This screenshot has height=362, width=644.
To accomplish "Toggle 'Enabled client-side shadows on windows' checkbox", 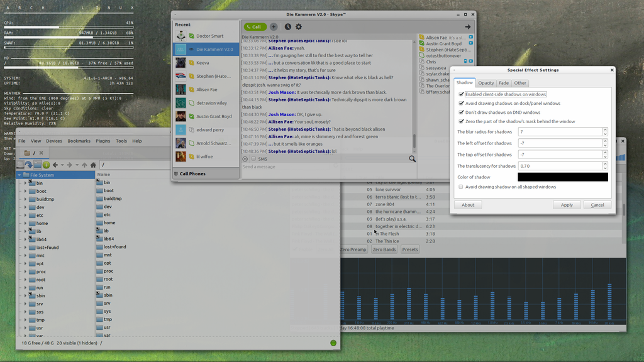I will coord(462,94).
